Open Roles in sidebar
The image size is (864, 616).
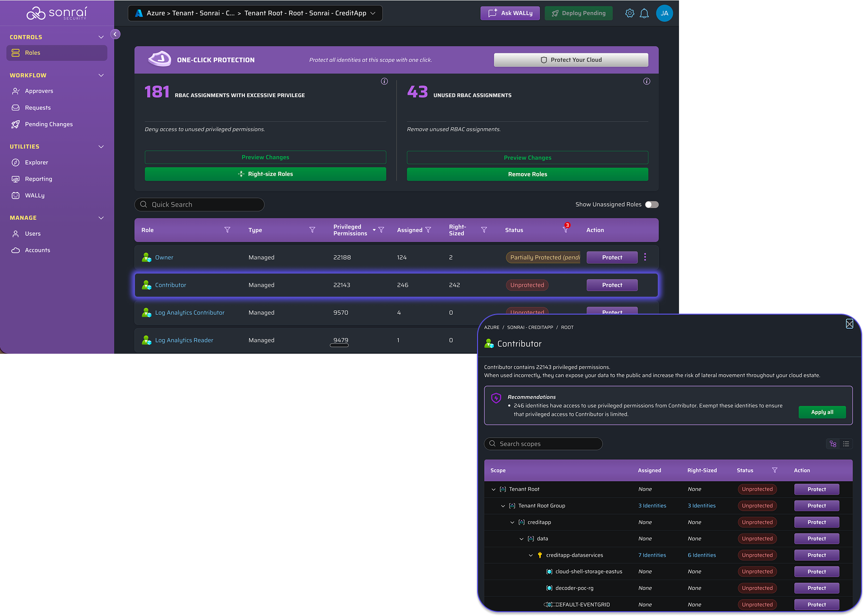[57, 53]
